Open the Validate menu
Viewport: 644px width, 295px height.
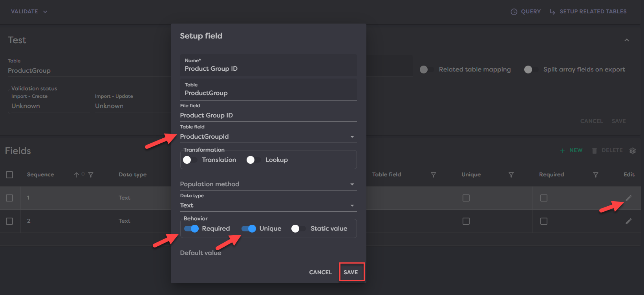(x=29, y=12)
